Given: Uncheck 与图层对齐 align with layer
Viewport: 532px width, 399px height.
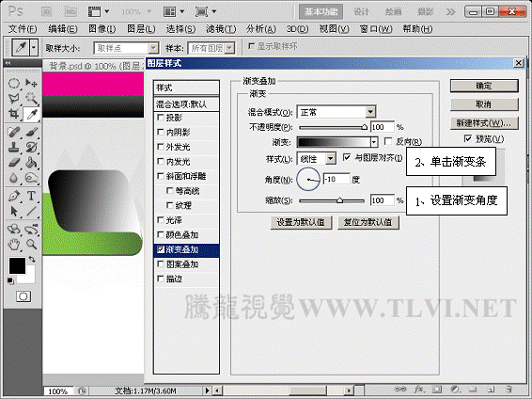Looking at the screenshot, I should tap(347, 157).
